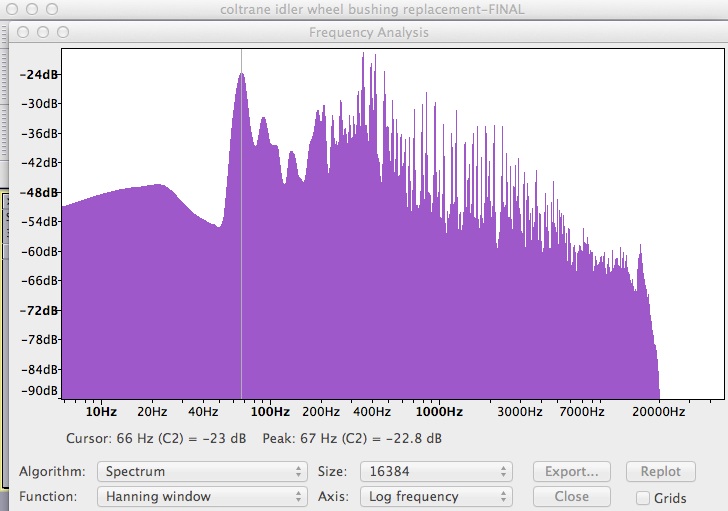Screen dimensions: 728x511
Task: Minimize the coltrane idler wheel project window
Action: coord(32,9)
